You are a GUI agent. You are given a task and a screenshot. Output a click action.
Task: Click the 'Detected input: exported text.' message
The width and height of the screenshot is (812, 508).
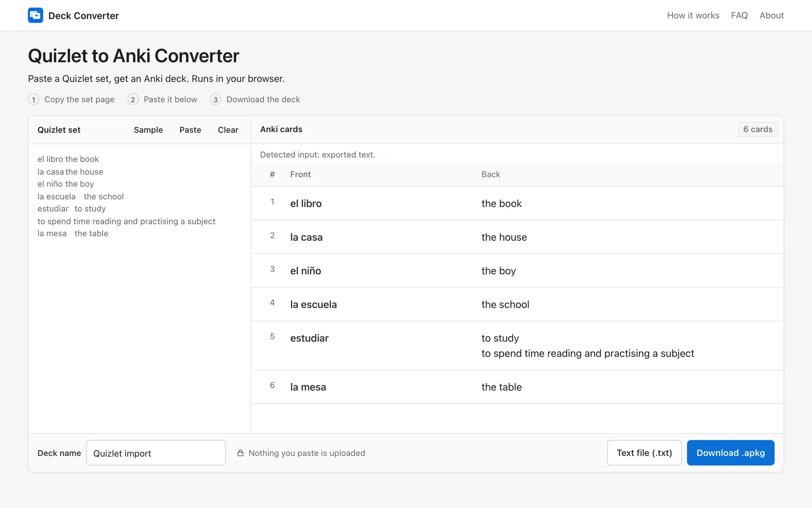pos(318,155)
